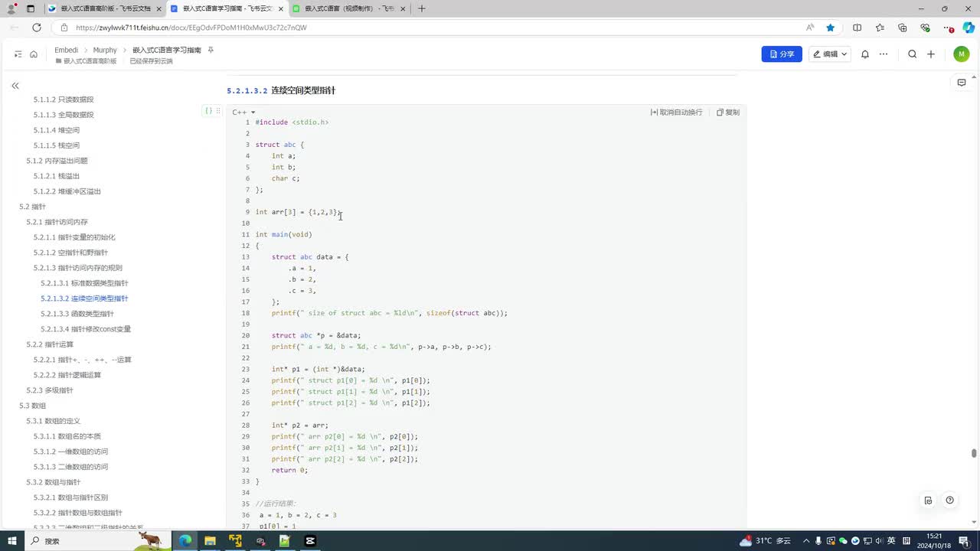Open Edge settings and more menu
980x551 pixels.
pyautogui.click(x=948, y=28)
